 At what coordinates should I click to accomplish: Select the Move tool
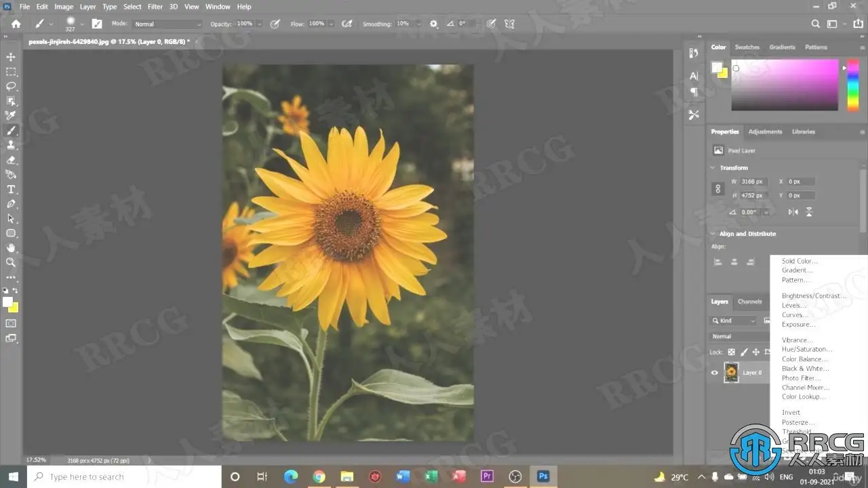11,57
